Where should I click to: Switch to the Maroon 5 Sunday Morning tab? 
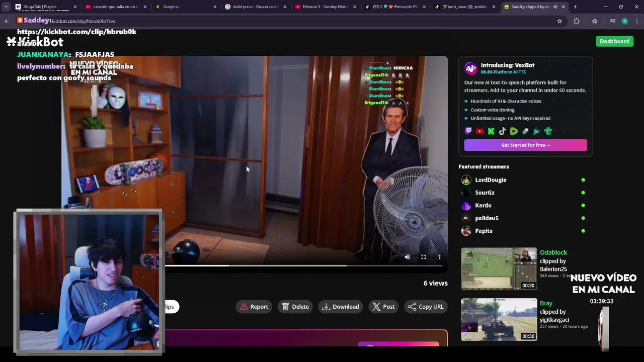325,7
